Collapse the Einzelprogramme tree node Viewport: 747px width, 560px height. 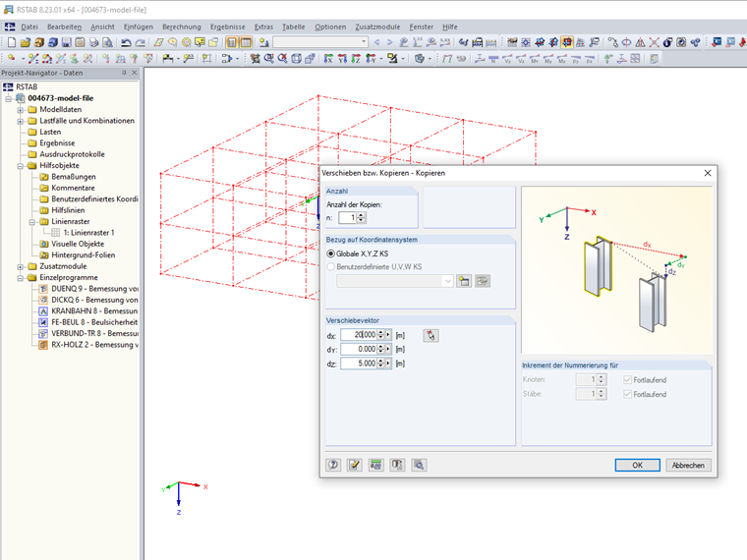20,278
